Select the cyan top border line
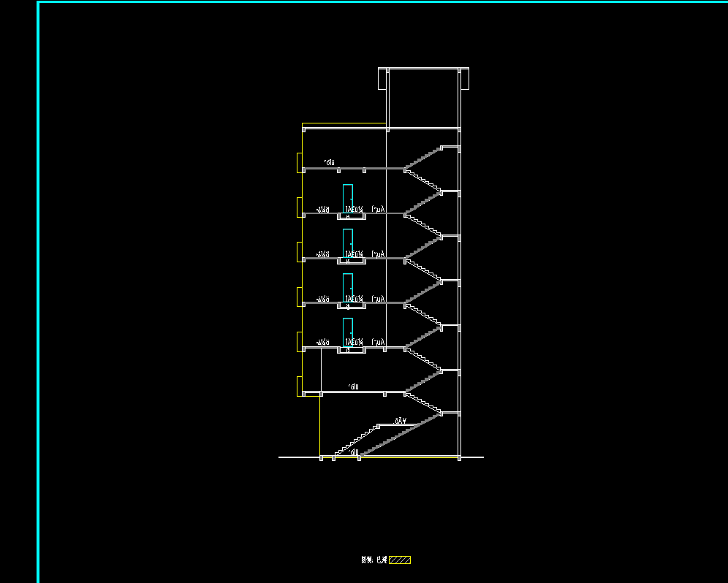This screenshot has height=583, width=728. [380, 2]
